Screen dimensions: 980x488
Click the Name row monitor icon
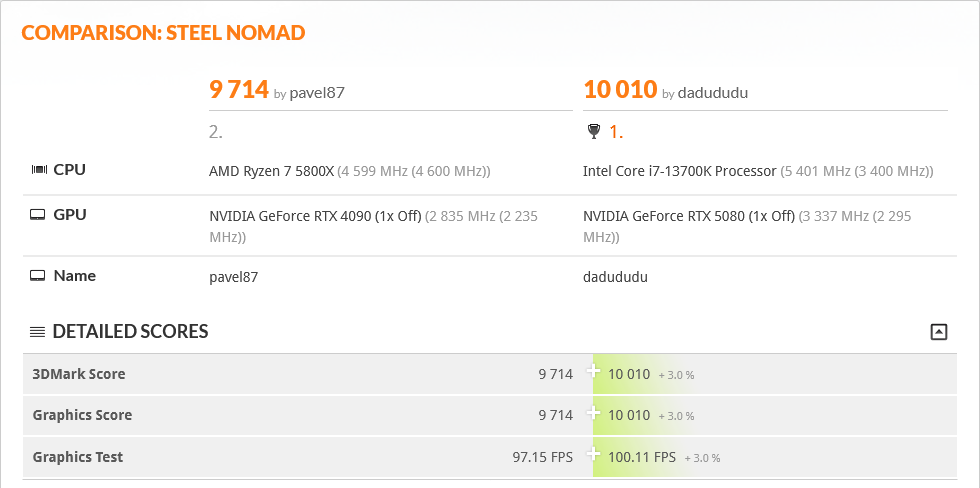(x=39, y=276)
